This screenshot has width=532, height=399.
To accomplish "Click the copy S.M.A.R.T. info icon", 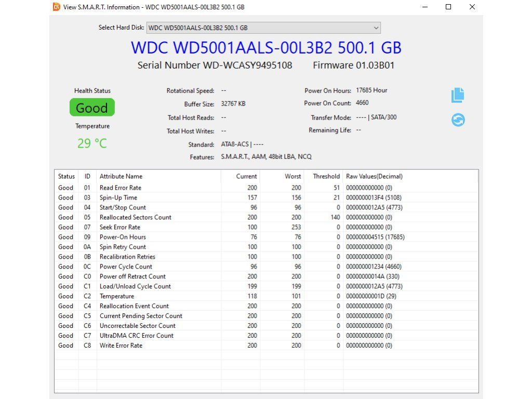I will click(x=457, y=95).
